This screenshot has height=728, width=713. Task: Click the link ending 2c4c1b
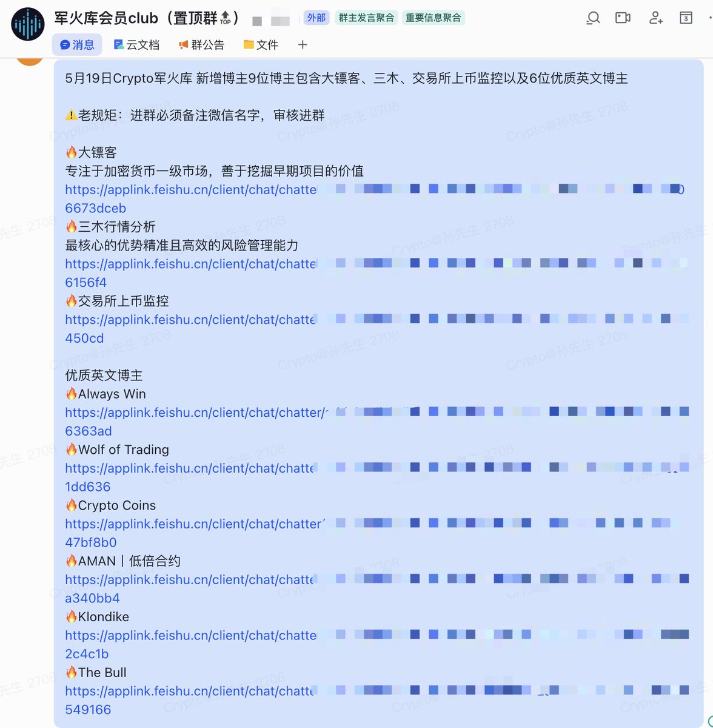(x=87, y=655)
